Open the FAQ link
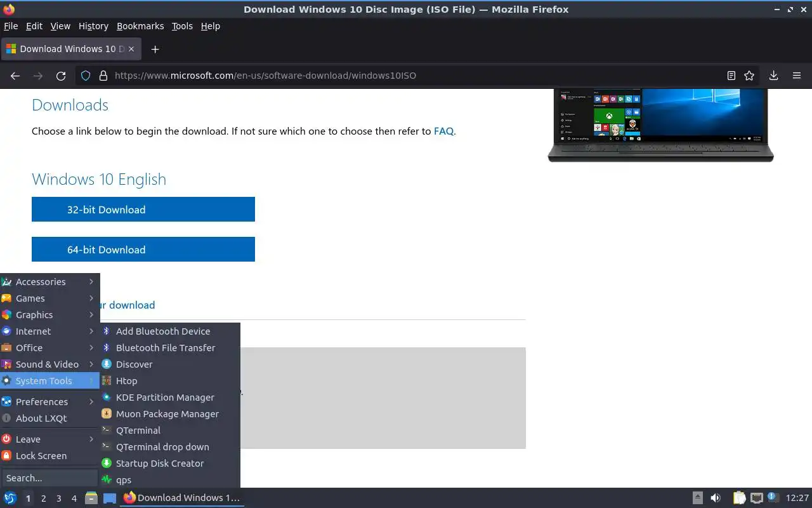The image size is (812, 508). click(x=443, y=131)
